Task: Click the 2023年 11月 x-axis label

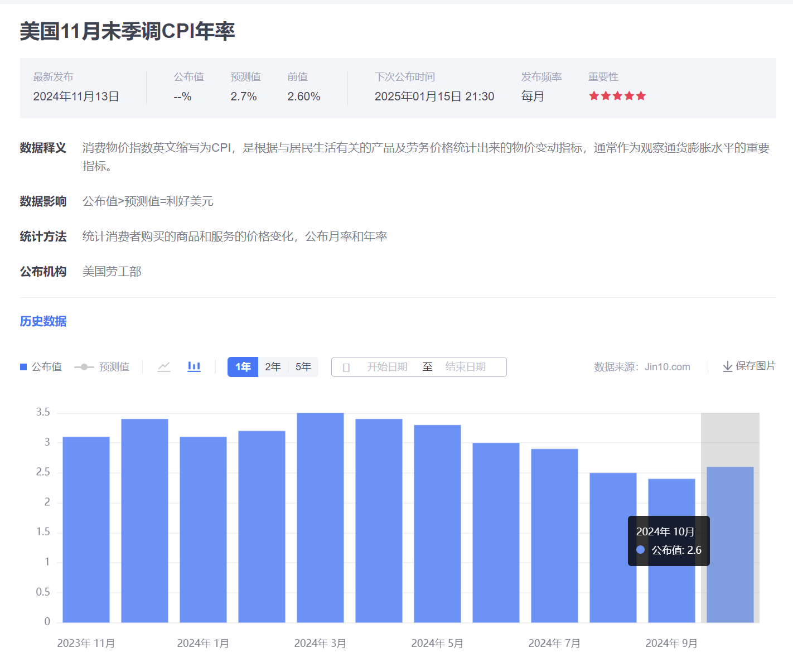Action: [86, 644]
